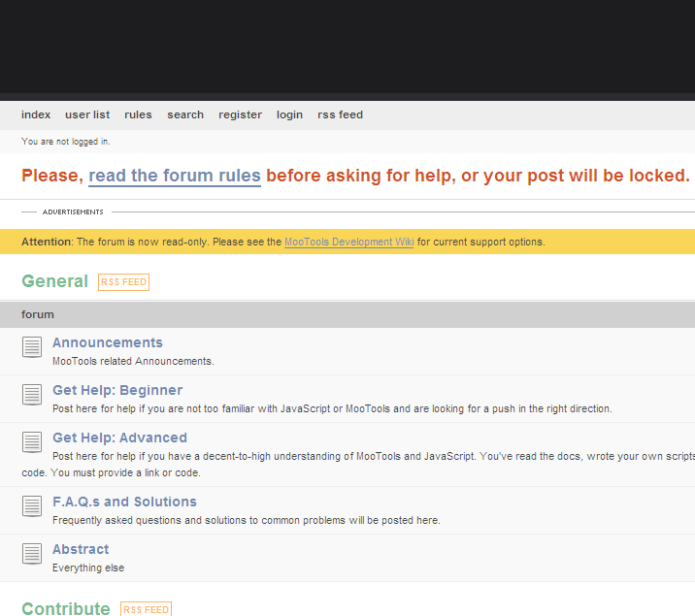Open the Announcements forum
The image size is (695, 616).
(x=108, y=342)
